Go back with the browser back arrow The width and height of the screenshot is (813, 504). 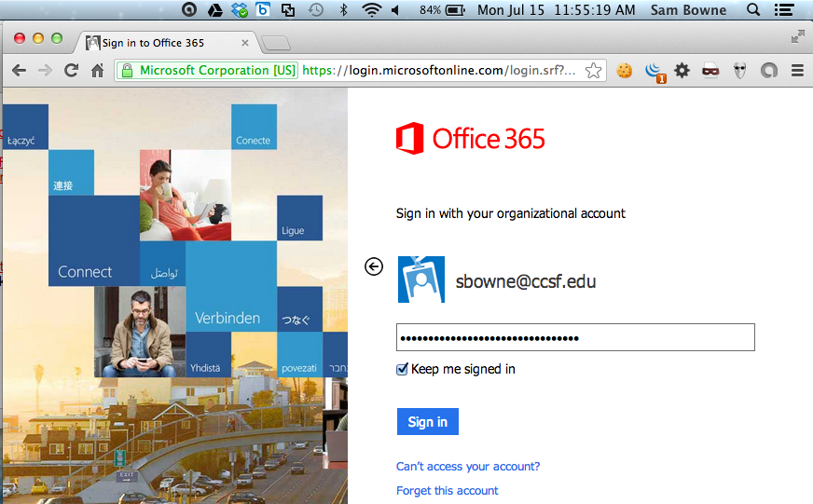20,71
